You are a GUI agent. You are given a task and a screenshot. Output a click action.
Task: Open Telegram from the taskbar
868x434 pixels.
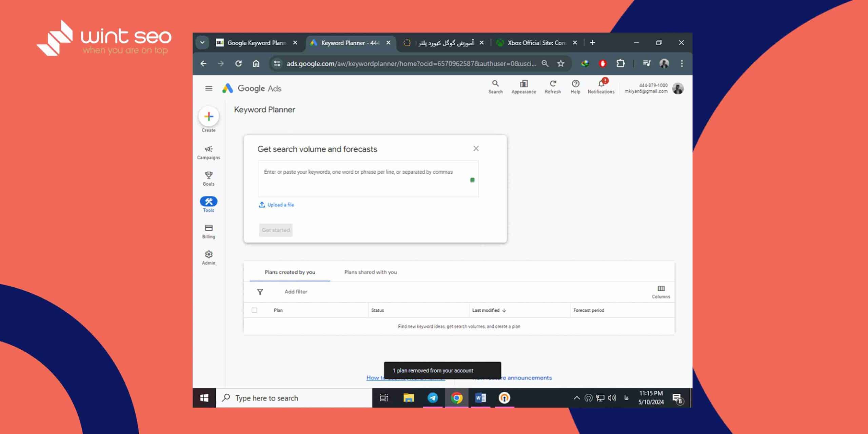point(433,398)
